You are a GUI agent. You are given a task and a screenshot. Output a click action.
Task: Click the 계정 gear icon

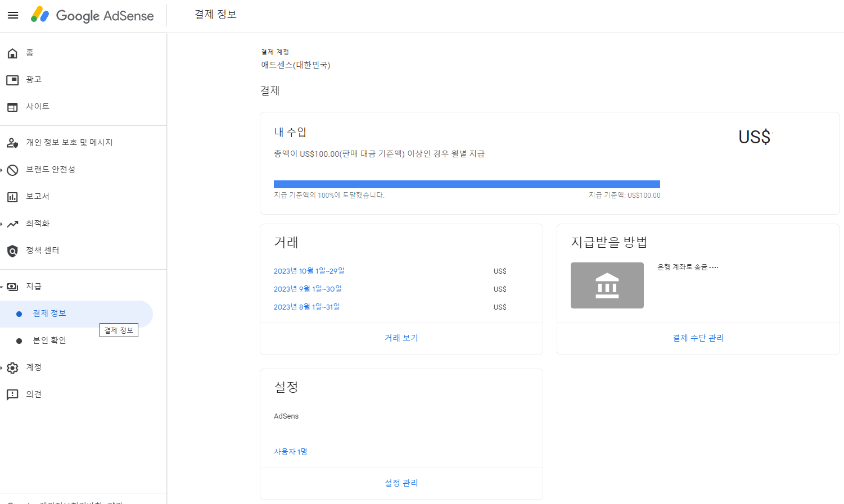click(12, 368)
